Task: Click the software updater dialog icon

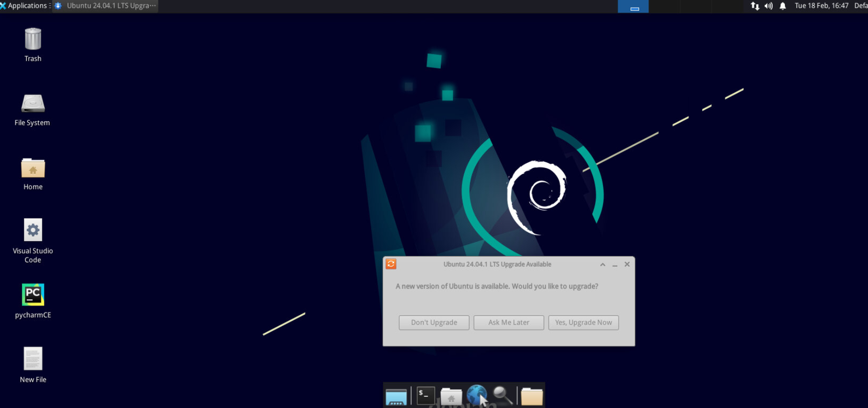Action: (391, 264)
